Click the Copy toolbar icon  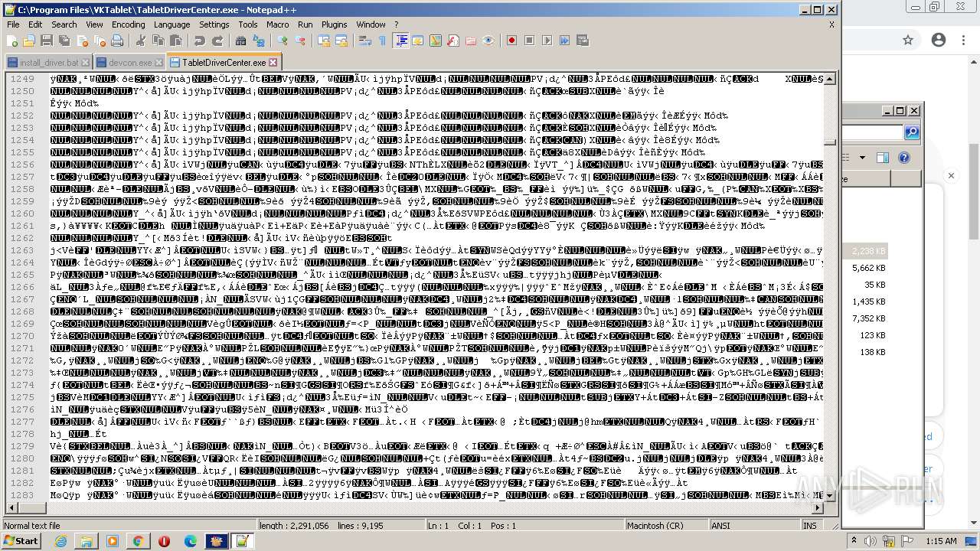pyautogui.click(x=158, y=41)
